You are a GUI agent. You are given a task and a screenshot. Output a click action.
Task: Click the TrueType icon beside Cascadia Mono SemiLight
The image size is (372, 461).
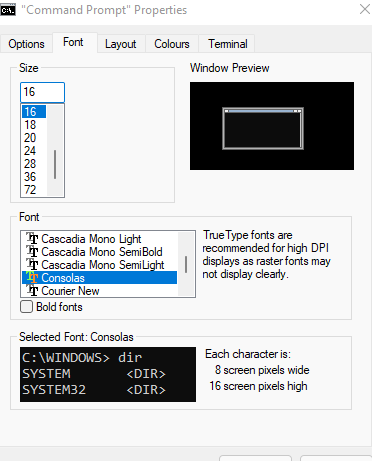tap(32, 265)
